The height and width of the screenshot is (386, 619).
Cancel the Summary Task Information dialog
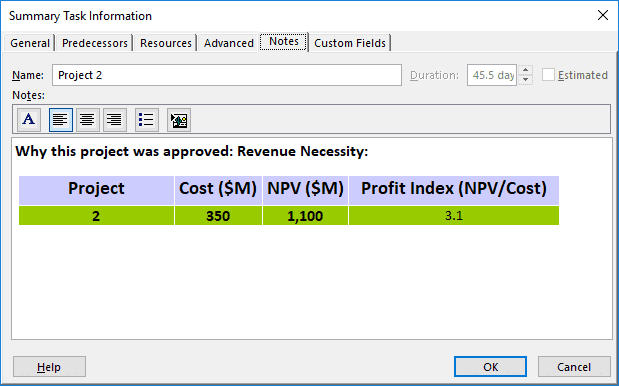pos(574,367)
